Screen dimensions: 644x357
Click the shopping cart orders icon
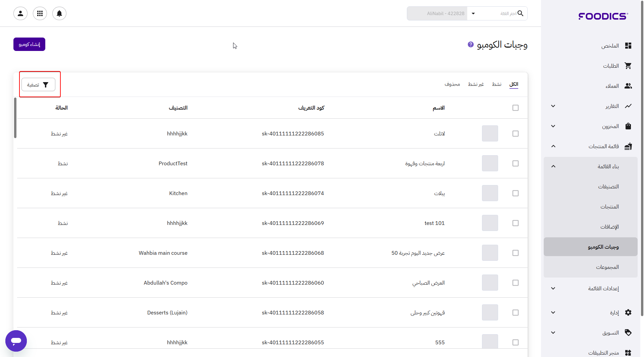click(628, 66)
